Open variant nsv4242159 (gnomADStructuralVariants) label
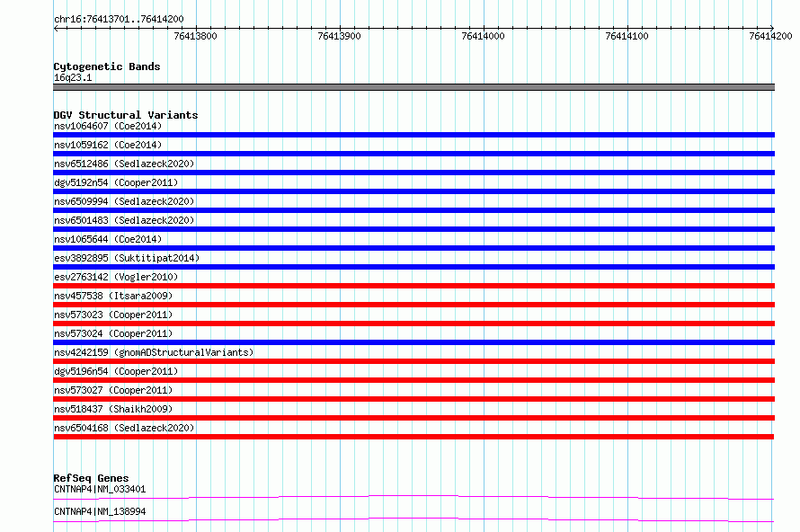 point(154,352)
